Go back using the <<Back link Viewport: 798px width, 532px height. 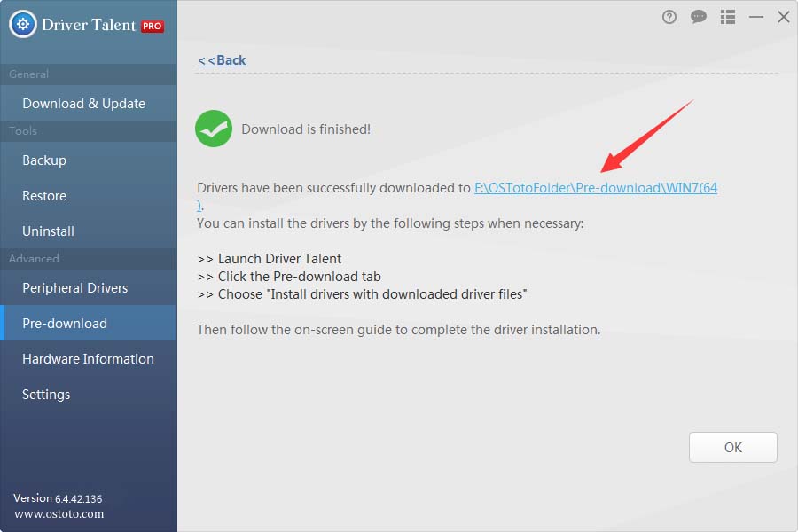point(222,60)
